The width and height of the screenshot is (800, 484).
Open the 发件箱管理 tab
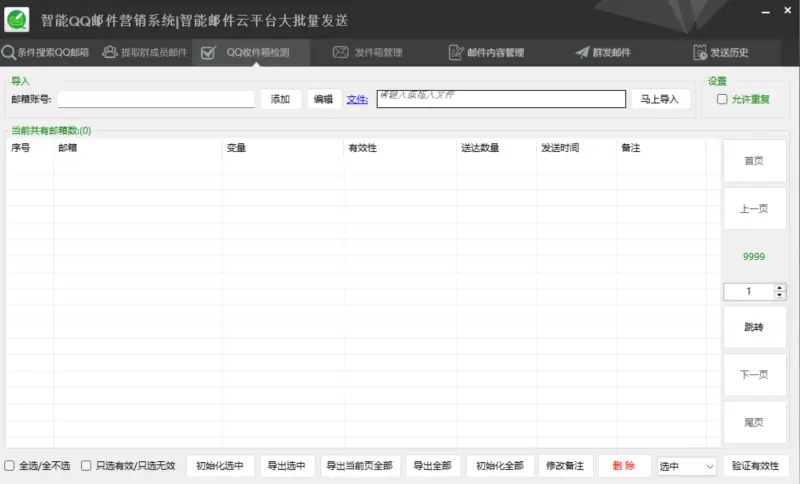click(x=367, y=52)
